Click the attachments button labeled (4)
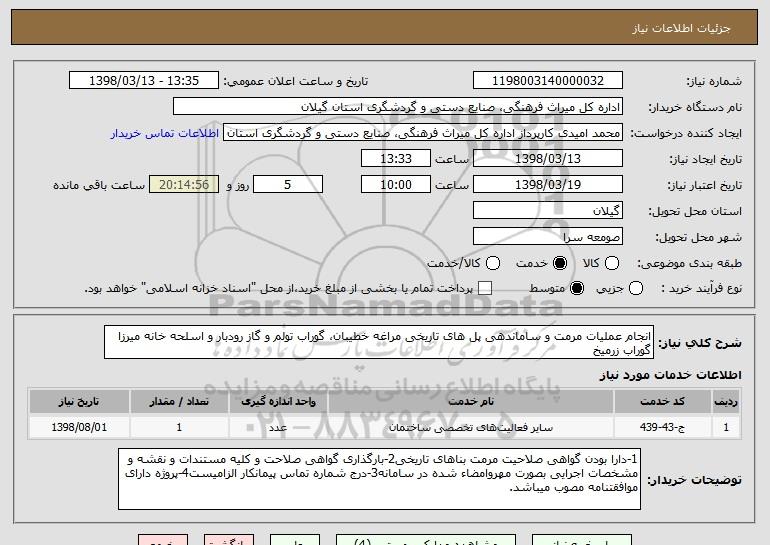770x545 pixels. [x=426, y=540]
